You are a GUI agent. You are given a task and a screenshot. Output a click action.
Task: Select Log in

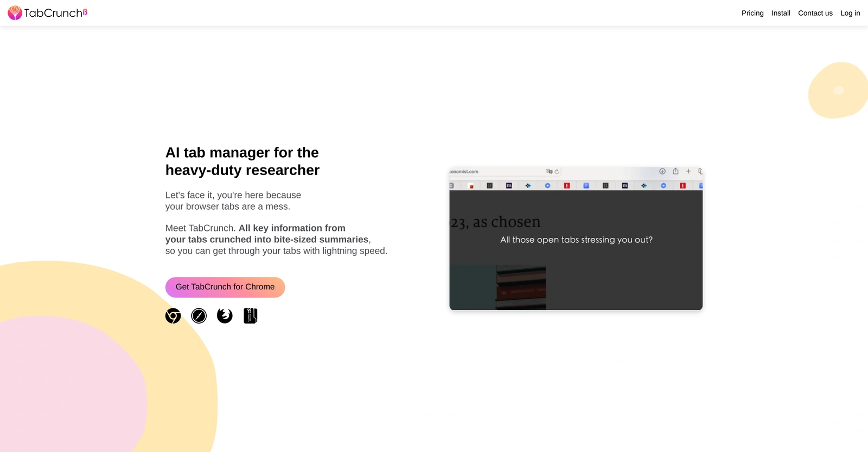pos(850,13)
